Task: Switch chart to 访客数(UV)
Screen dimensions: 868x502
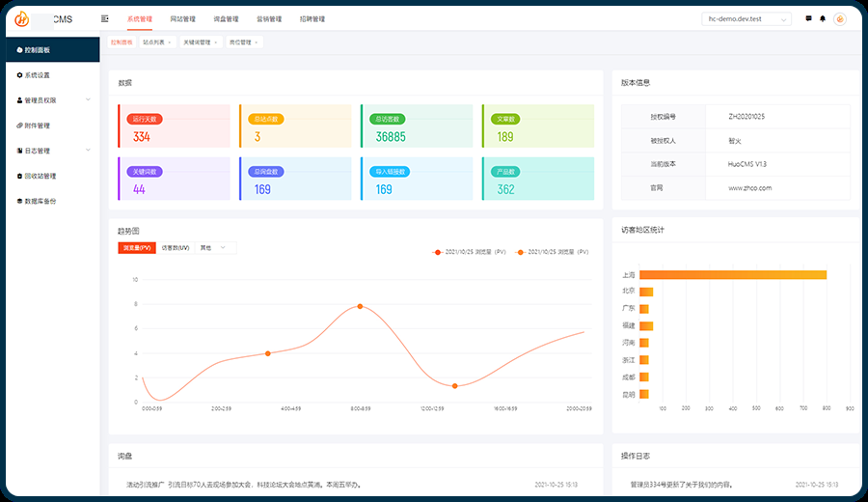Action: click(x=175, y=248)
